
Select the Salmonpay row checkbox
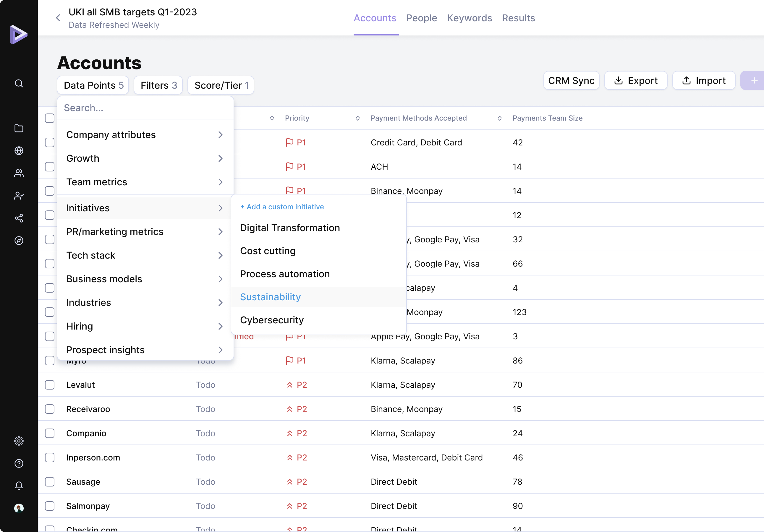[x=50, y=506]
